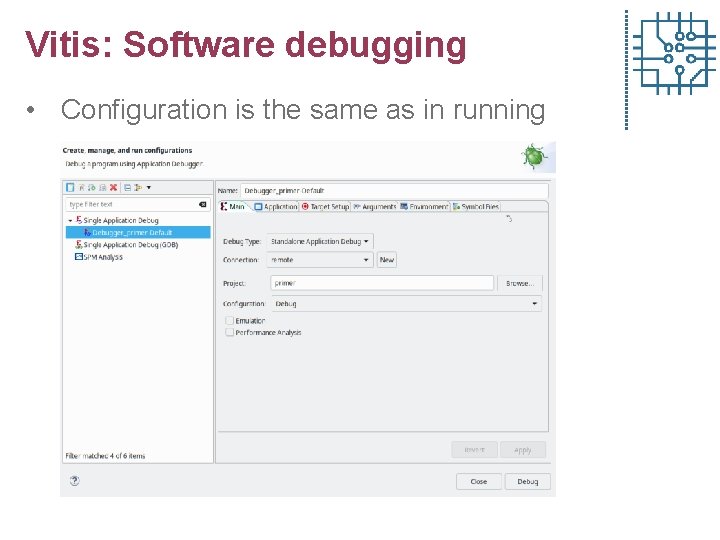The width and height of the screenshot is (720, 540).
Task: Click the green bug debug icon
Action: pyautogui.click(x=534, y=156)
